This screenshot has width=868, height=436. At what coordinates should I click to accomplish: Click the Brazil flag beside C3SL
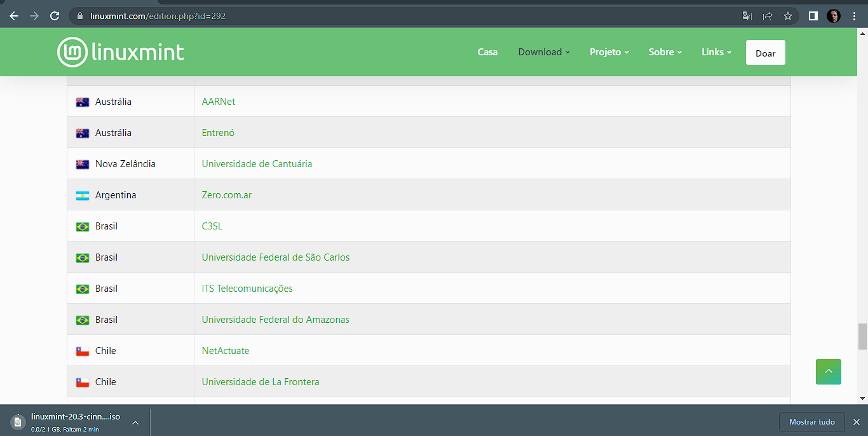coord(83,227)
